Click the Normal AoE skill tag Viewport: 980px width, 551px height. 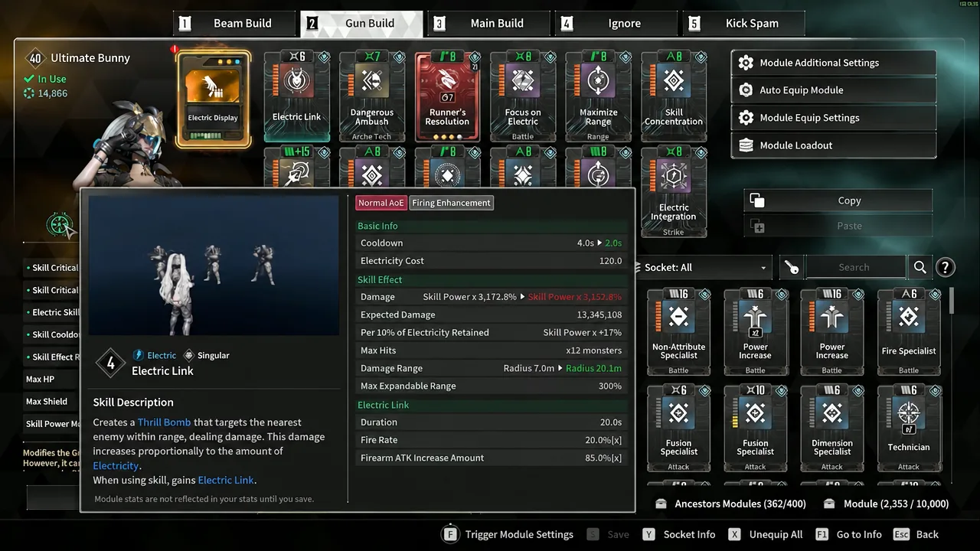pyautogui.click(x=381, y=203)
